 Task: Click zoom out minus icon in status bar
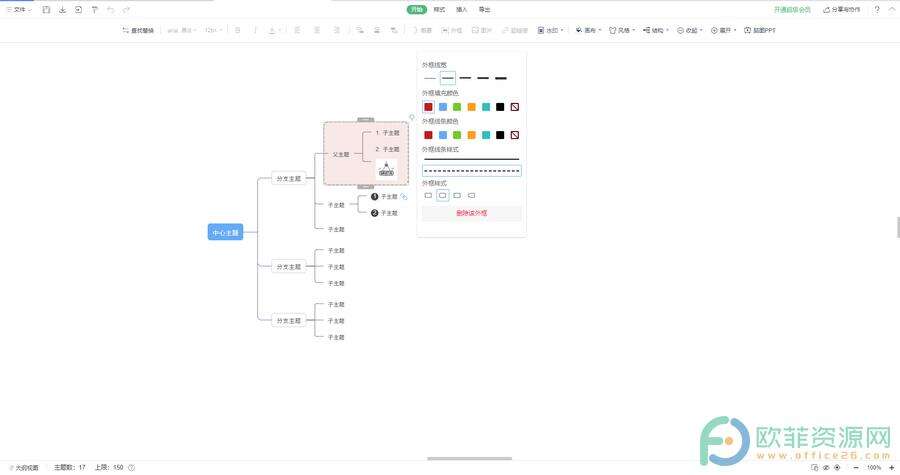click(x=855, y=467)
